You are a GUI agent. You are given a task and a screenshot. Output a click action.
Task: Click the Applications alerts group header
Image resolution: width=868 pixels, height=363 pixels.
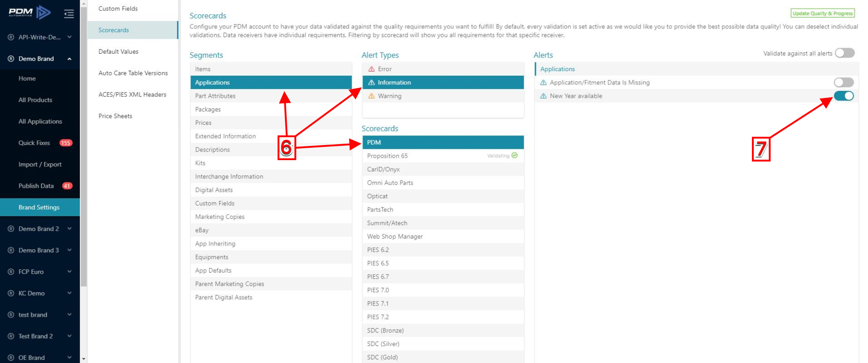click(696, 69)
